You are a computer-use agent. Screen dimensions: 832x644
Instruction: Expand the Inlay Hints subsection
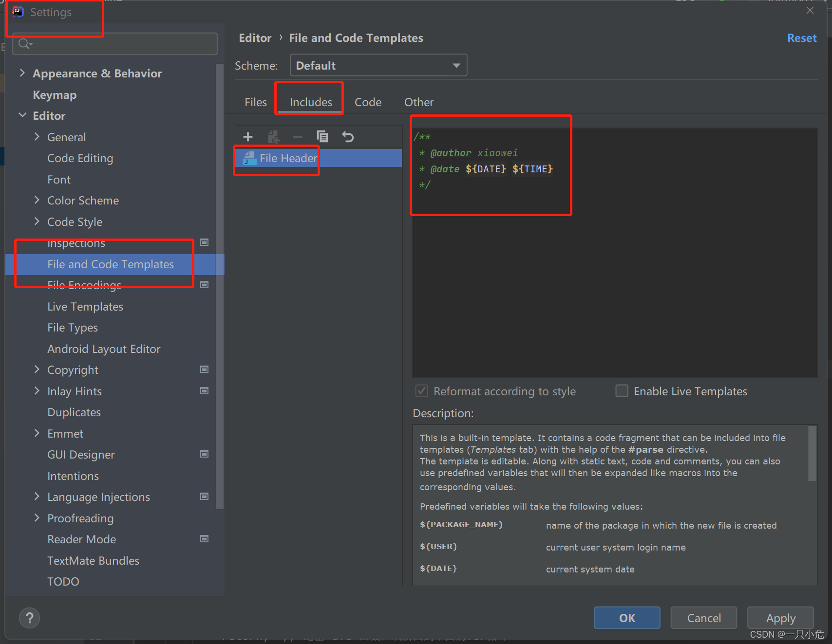pos(37,391)
